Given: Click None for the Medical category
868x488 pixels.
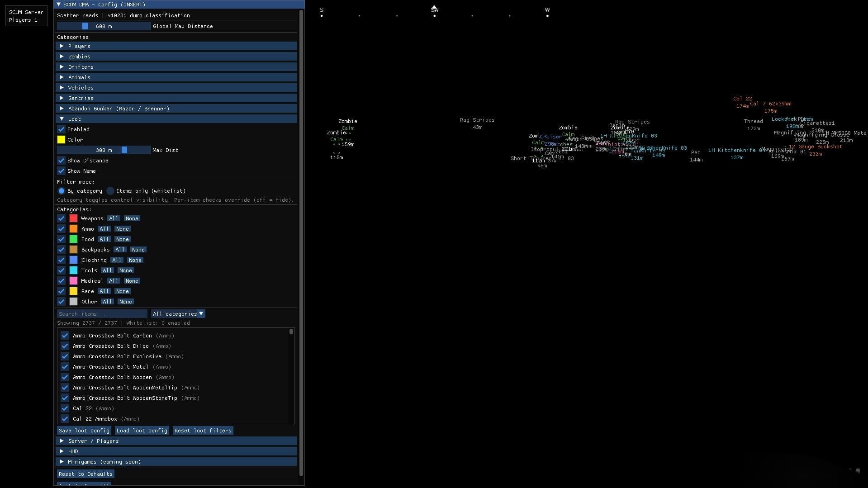Looking at the screenshot, I should point(132,281).
